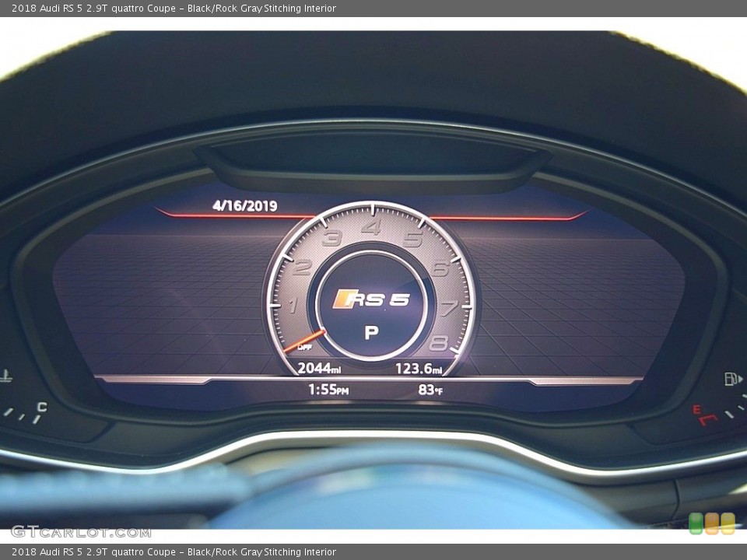Click the tachometer number 1
The image size is (747, 560).
point(293,305)
